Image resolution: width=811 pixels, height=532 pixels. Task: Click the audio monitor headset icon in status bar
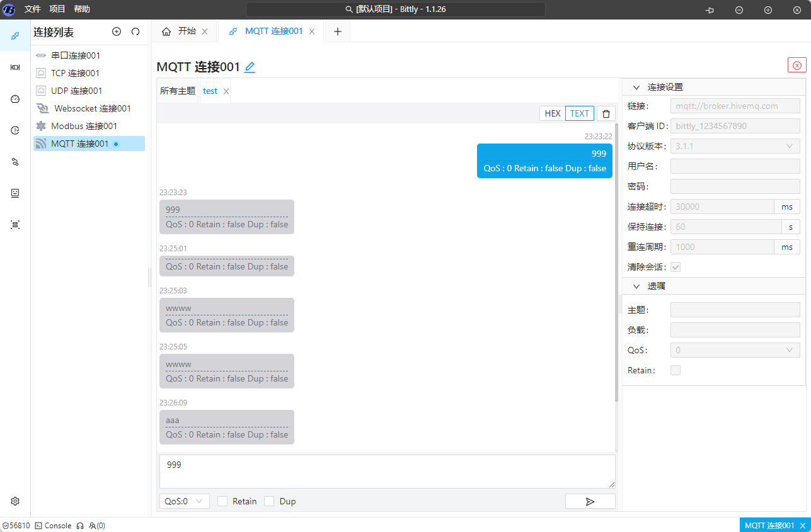pyautogui.click(x=79, y=525)
